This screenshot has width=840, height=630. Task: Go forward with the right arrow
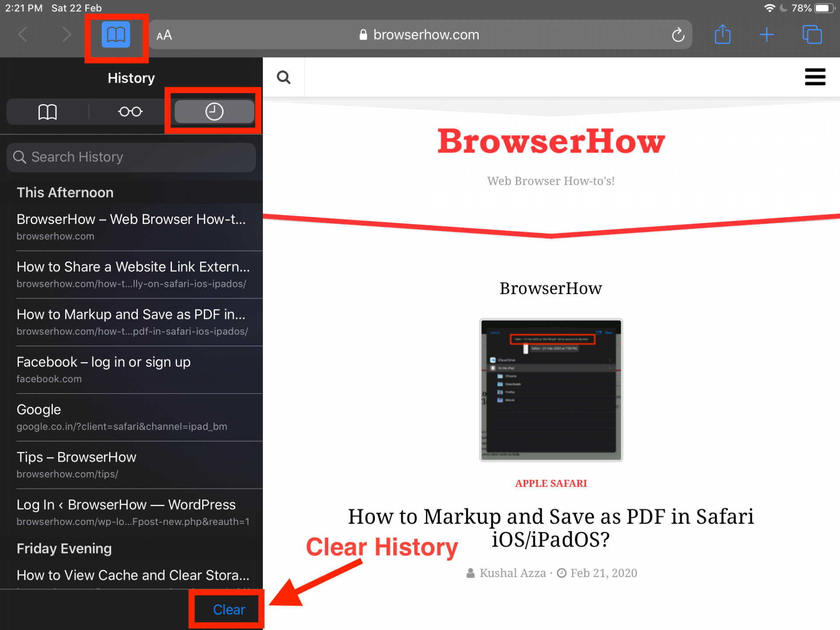(66, 35)
